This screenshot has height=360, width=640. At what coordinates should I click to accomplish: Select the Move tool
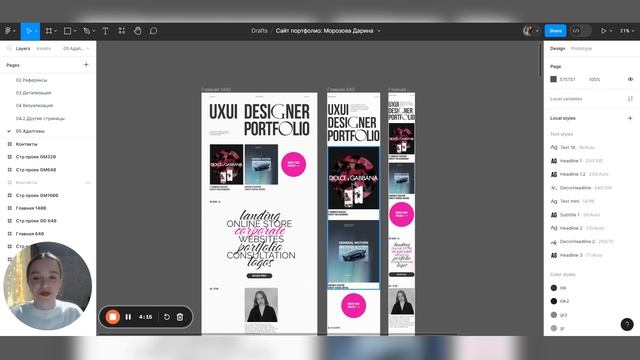(x=28, y=31)
